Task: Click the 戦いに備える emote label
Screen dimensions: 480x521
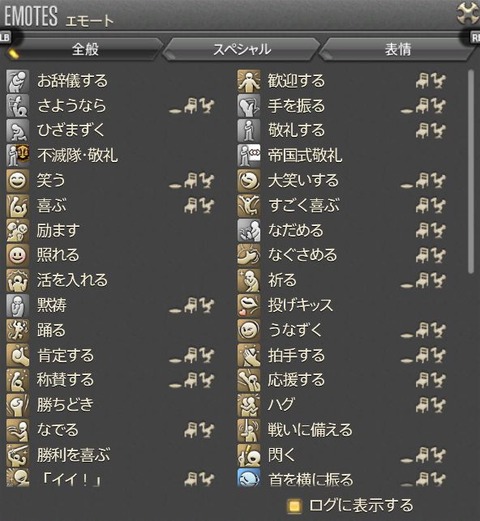Action: point(310,430)
